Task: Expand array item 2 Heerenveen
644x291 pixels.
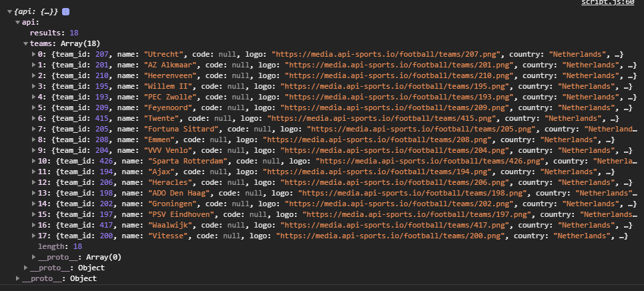Action: coord(34,75)
